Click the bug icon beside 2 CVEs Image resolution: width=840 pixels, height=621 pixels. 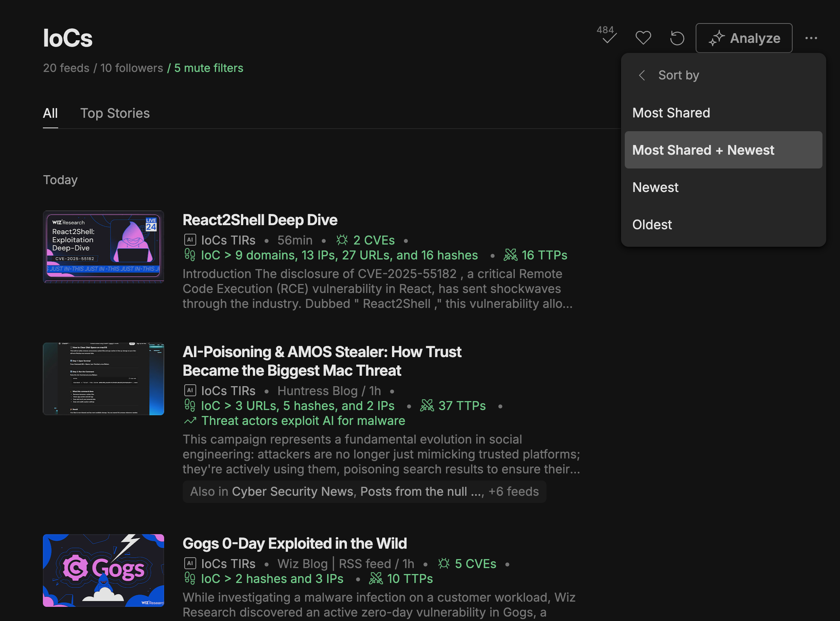coord(342,240)
